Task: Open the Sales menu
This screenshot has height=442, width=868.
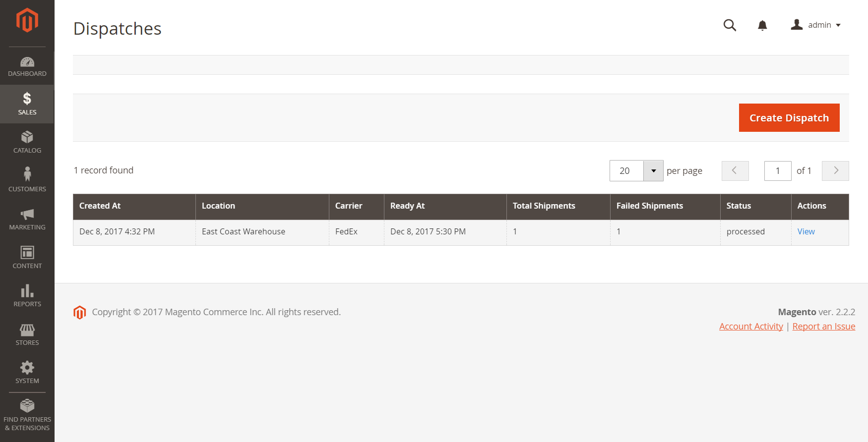Action: coord(27,104)
